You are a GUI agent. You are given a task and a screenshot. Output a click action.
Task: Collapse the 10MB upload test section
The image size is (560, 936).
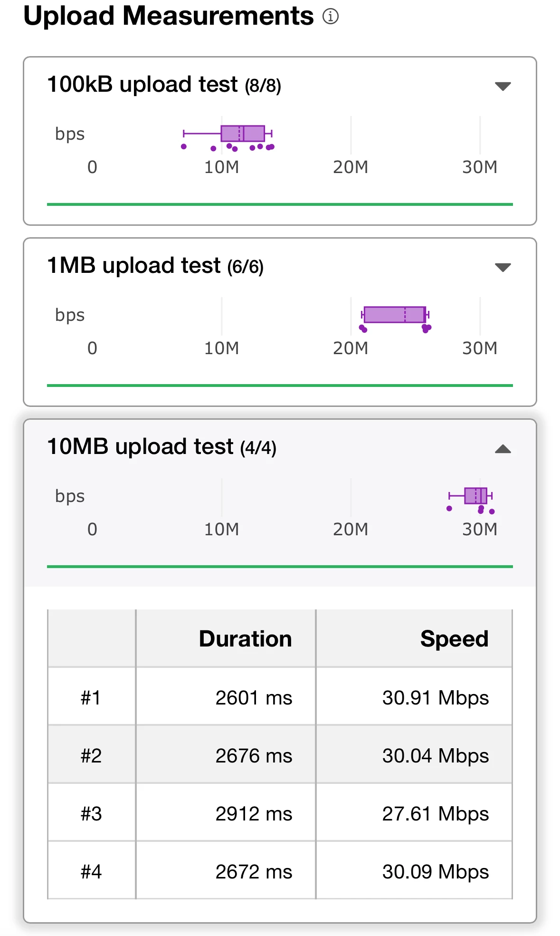[503, 449]
